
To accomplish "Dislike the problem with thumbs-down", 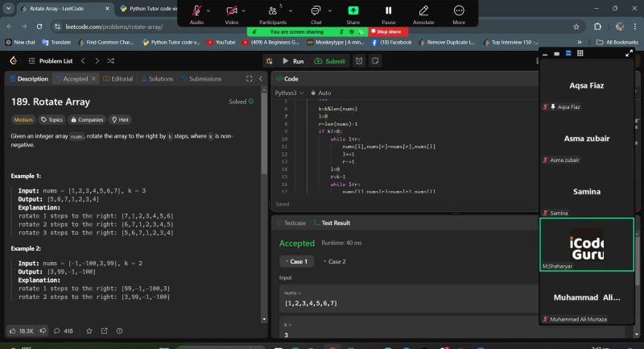I will tap(43, 331).
